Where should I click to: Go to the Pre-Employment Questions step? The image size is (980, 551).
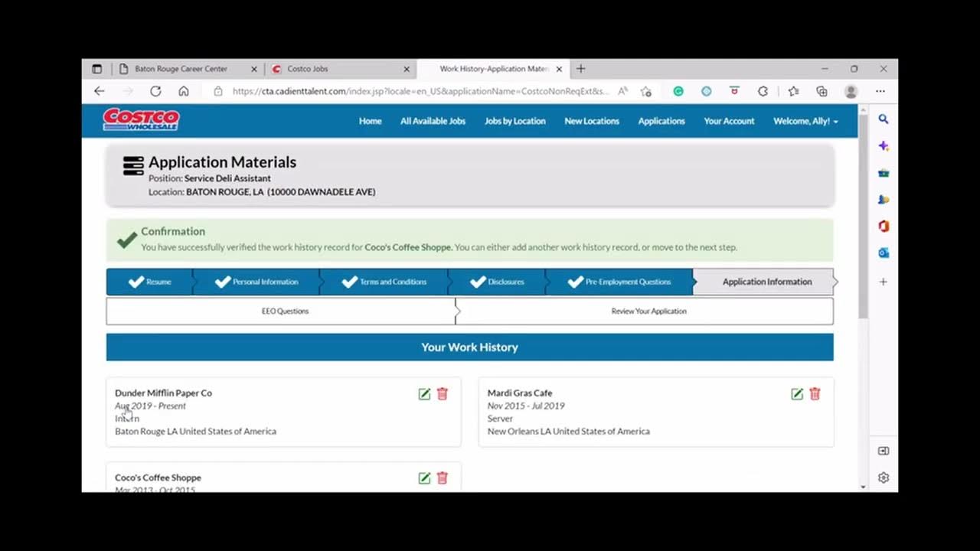(619, 282)
